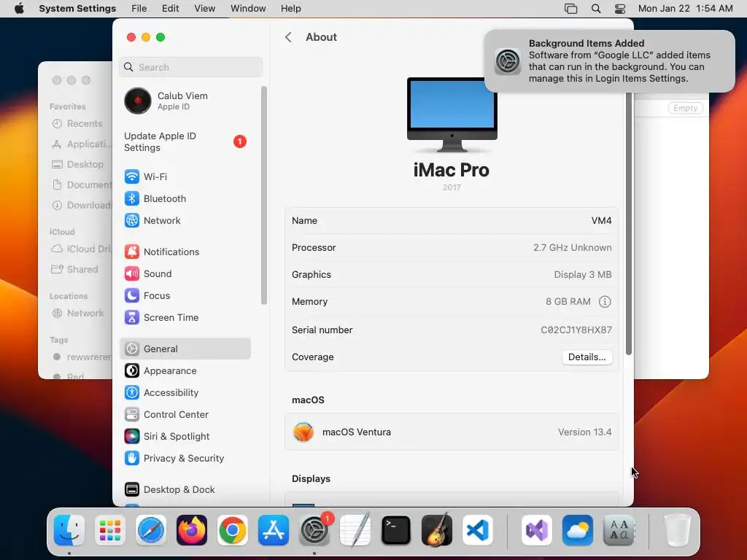The image size is (747, 560).
Task: Click the Processor value 2.7 GHz Unknown
Action: 572,248
